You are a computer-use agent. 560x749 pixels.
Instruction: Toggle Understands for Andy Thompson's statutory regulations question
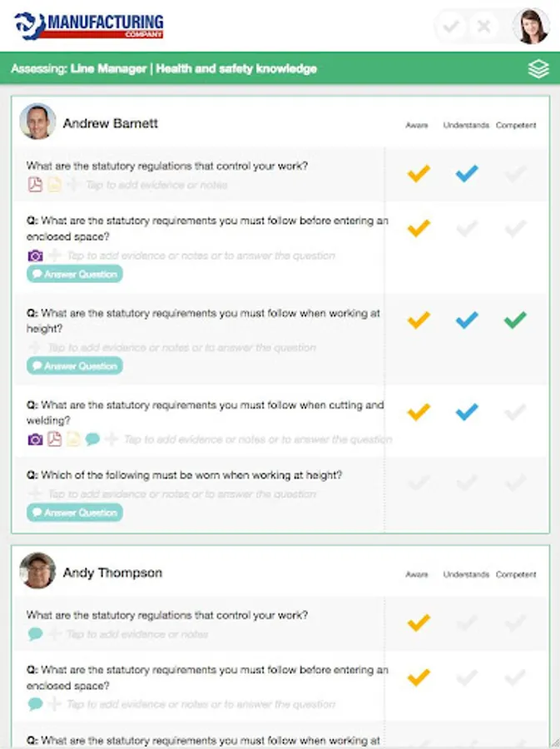467,623
